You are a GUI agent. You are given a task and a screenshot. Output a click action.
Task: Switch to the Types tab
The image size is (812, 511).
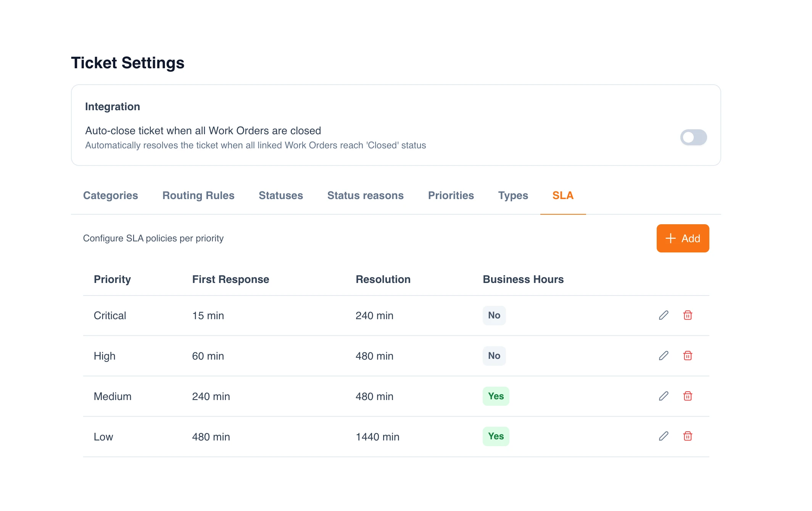[x=513, y=196]
